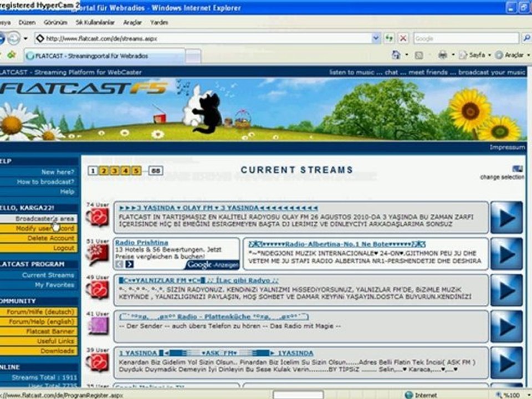Open the Yardım menu

[x=159, y=22]
